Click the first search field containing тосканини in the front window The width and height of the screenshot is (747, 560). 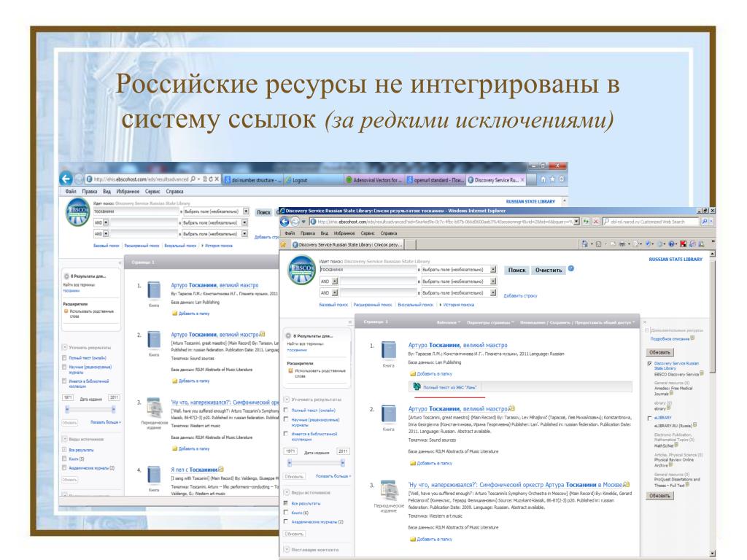pos(368,270)
